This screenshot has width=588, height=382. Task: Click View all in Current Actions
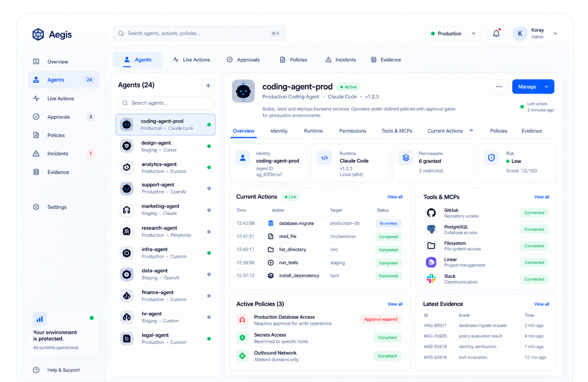pos(395,197)
